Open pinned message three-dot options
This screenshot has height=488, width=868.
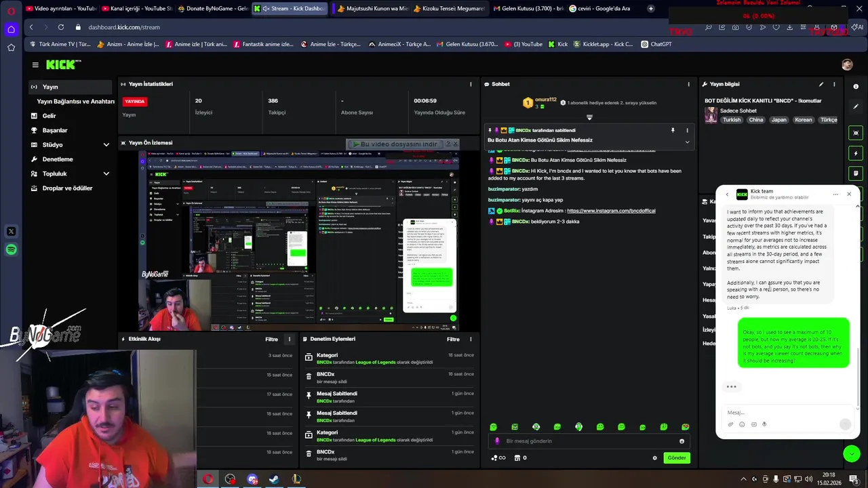click(687, 130)
